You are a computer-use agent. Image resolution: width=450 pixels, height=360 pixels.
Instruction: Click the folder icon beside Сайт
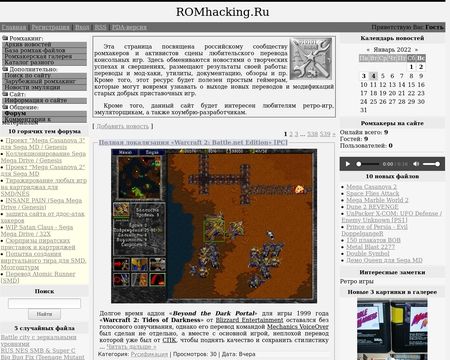(x=5, y=94)
